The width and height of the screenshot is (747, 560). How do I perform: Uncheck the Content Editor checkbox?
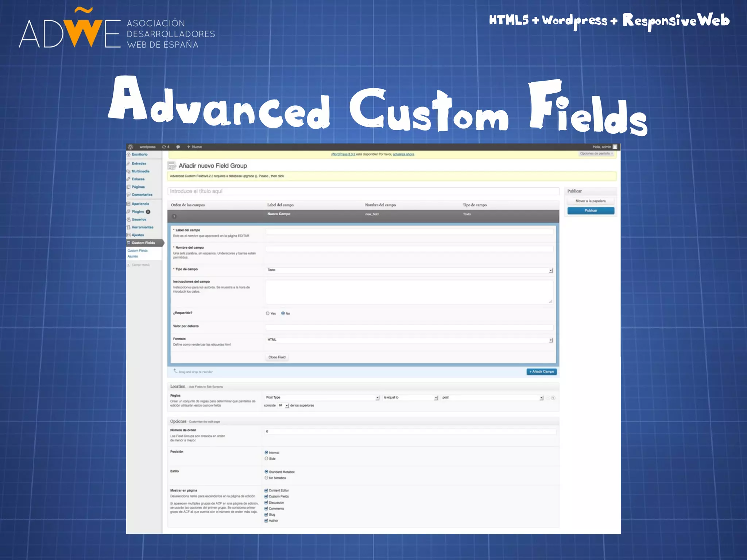pos(266,491)
